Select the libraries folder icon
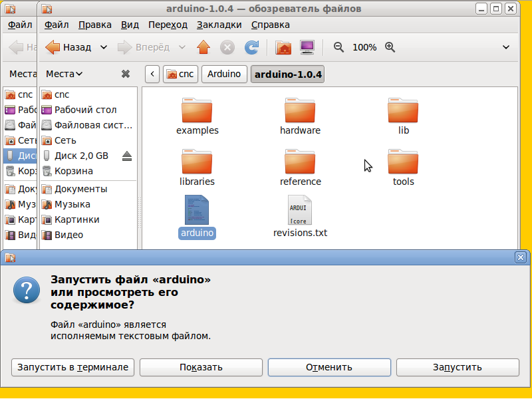 pyautogui.click(x=197, y=162)
